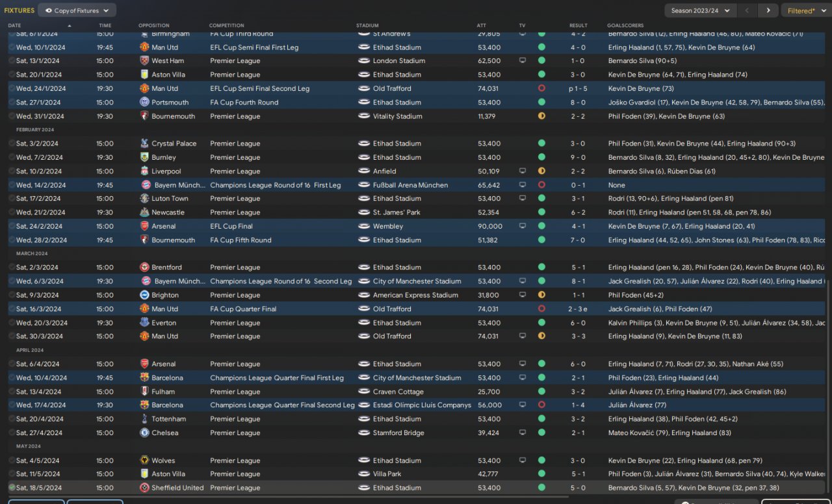Click the West Ham club badge
Image resolution: width=832 pixels, height=504 pixels.
click(144, 61)
